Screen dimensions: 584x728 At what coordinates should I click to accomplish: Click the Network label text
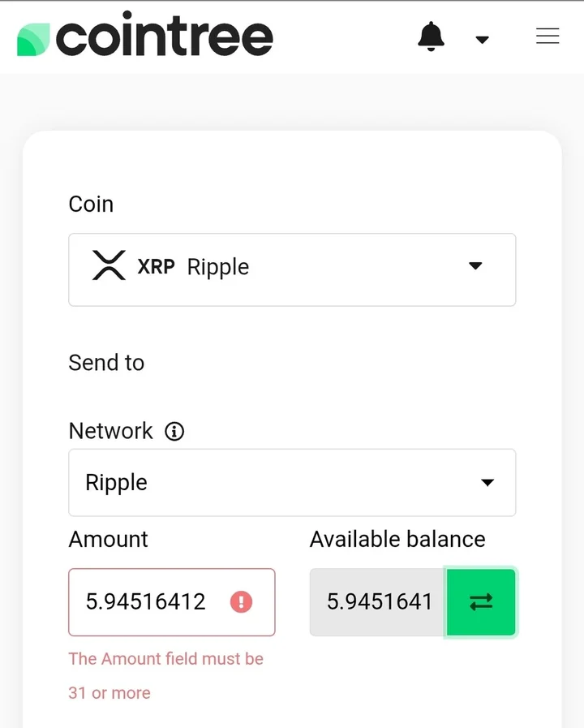[110, 431]
